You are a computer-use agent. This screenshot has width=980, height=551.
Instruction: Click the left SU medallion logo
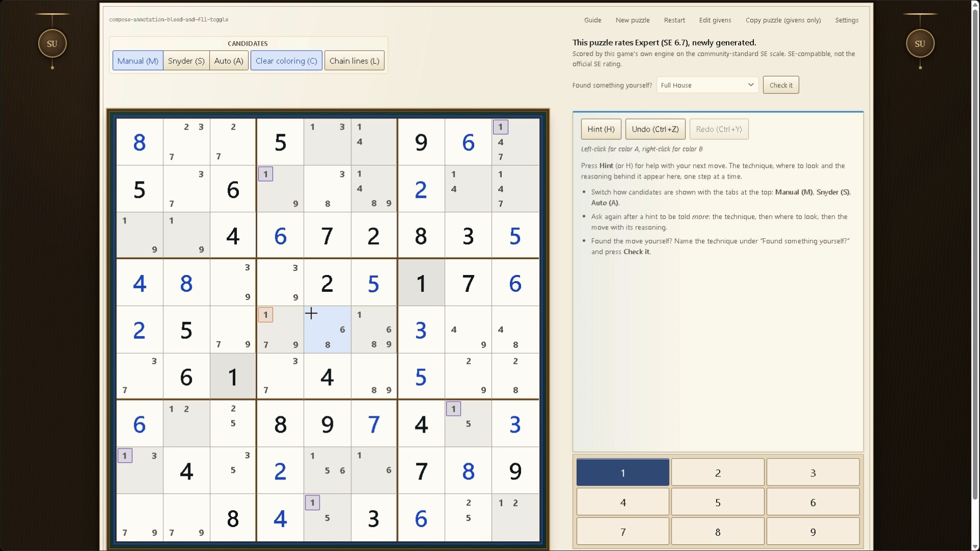click(x=52, y=43)
